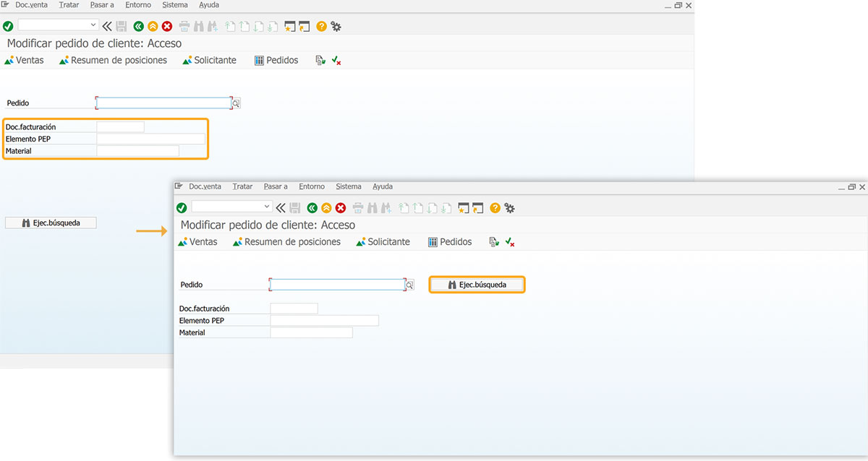This screenshot has height=461, width=868.
Task: Open search help beside Pedido in back window
Action: (236, 103)
